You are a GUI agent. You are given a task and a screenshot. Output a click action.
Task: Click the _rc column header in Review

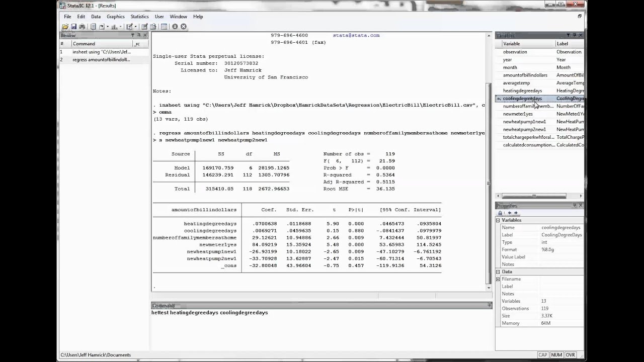pyautogui.click(x=139, y=44)
